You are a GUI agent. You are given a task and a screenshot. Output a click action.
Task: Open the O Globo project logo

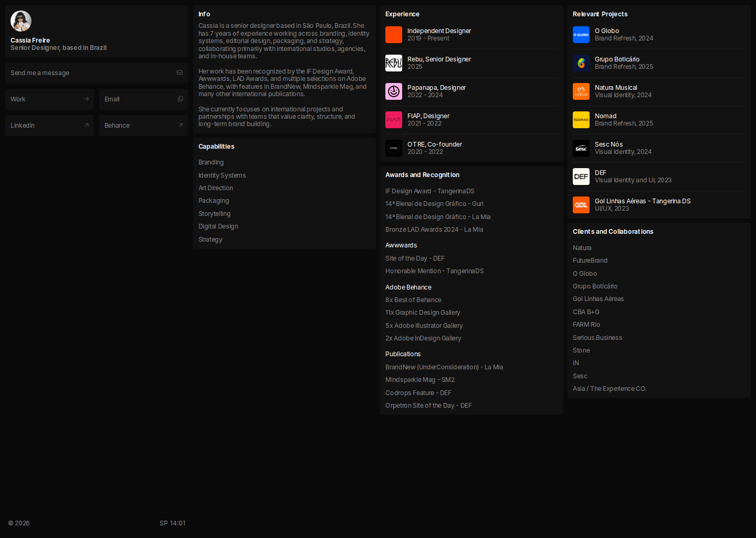click(581, 35)
